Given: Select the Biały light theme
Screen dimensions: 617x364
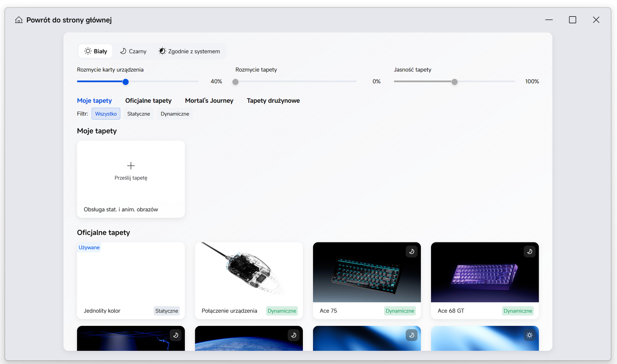Looking at the screenshot, I should click(x=96, y=51).
